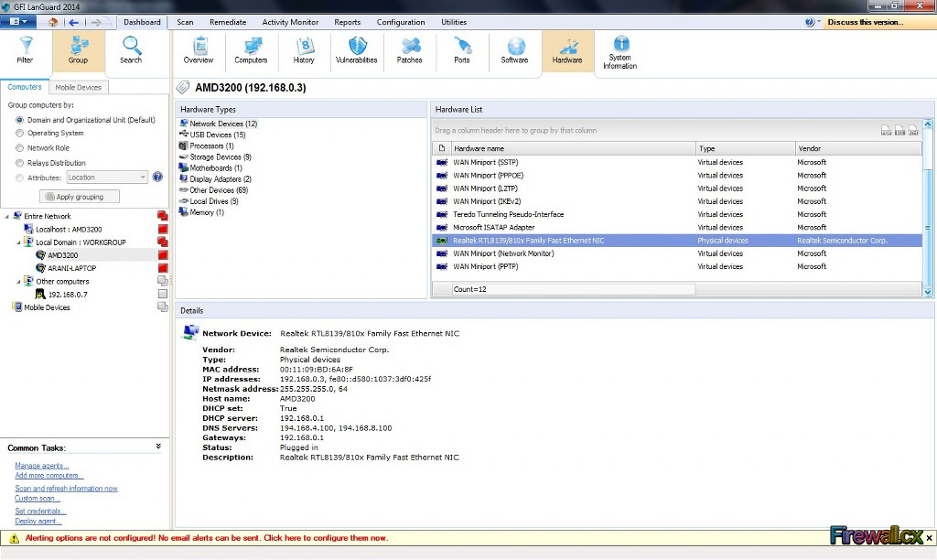Open the Patches view
937x560 pixels.
[x=409, y=50]
